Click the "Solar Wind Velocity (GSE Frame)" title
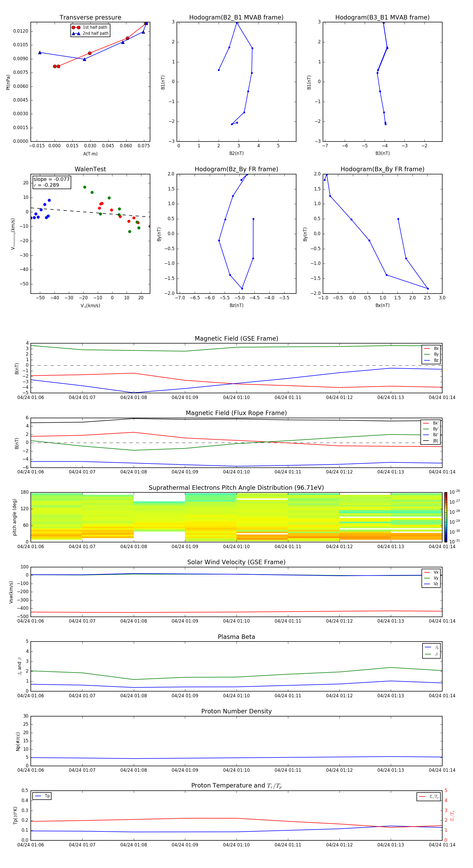 236,562
